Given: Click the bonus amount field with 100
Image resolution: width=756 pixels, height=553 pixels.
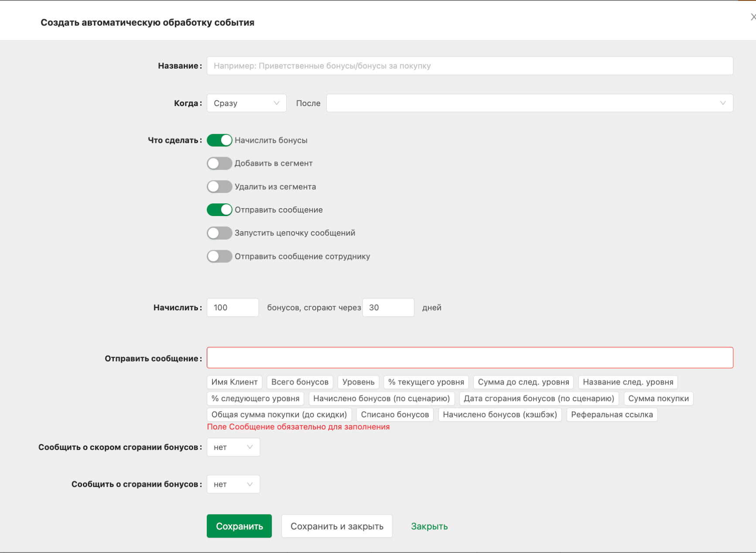Looking at the screenshot, I should (233, 308).
